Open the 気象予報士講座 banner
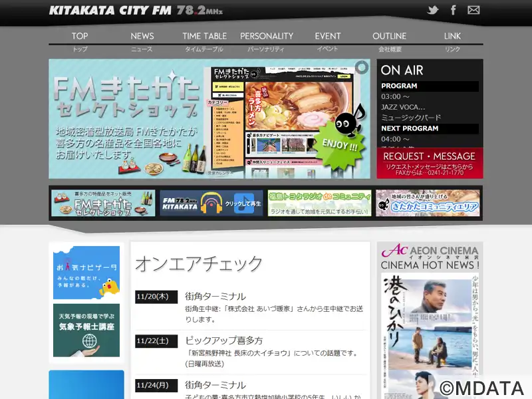 86,330
